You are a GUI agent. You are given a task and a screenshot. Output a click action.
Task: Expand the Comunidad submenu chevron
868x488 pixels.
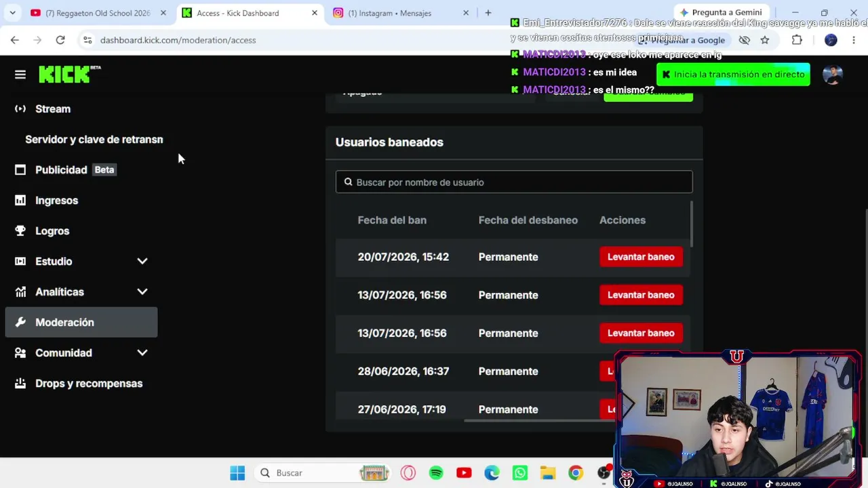click(x=142, y=352)
